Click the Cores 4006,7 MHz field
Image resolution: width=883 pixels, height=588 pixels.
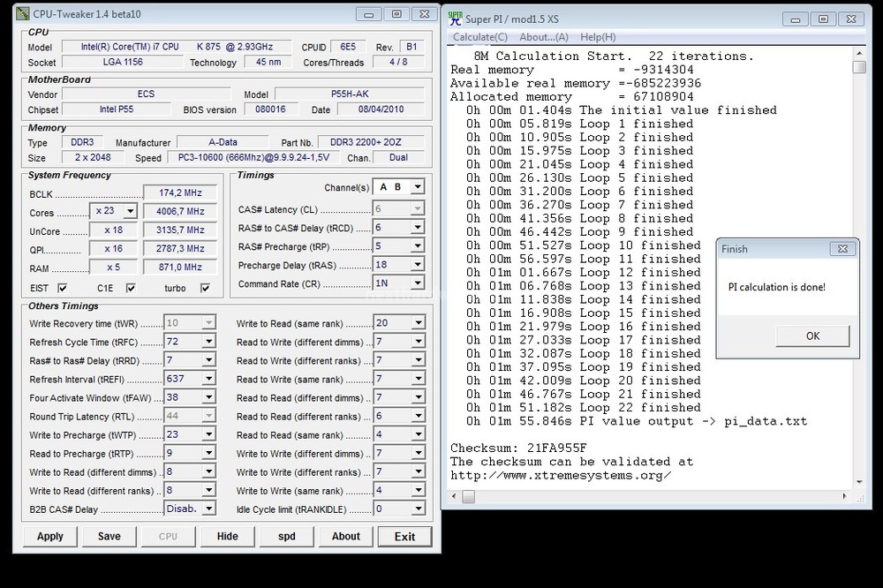[180, 211]
